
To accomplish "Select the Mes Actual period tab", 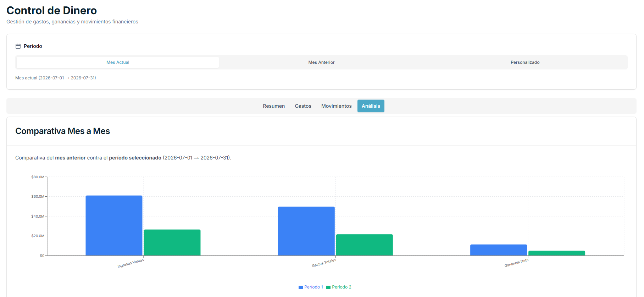I will [118, 62].
